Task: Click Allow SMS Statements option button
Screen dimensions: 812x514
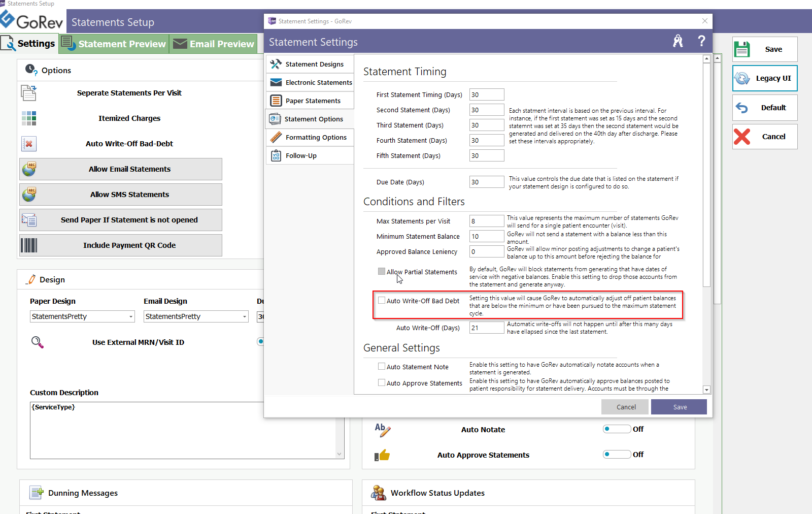Action: 121,195
